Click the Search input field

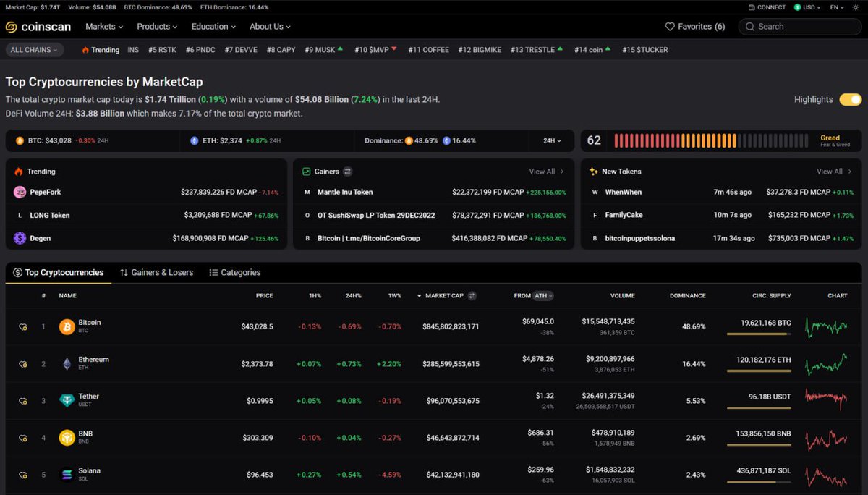coord(800,27)
